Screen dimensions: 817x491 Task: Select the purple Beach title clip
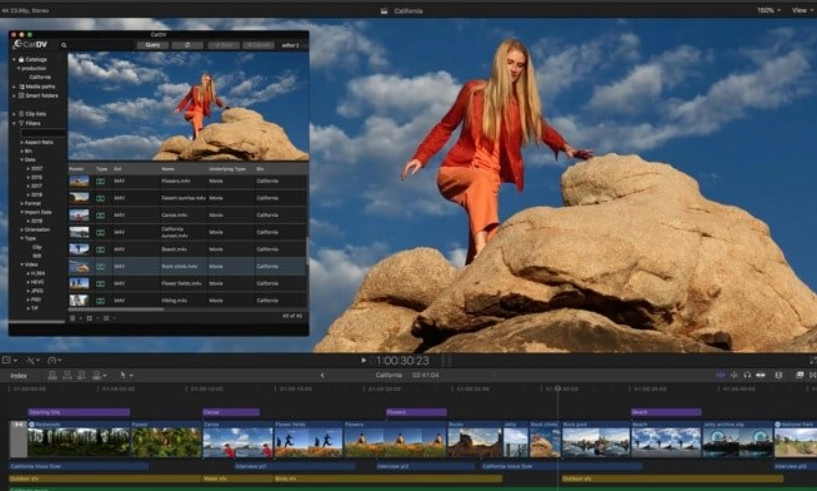[666, 412]
